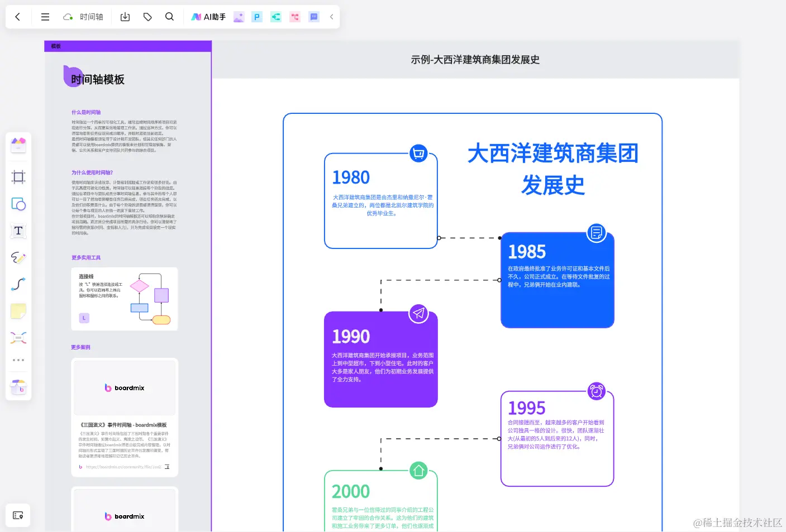Collapse the plugin bar with the right chevron
786x532 pixels.
[331, 17]
